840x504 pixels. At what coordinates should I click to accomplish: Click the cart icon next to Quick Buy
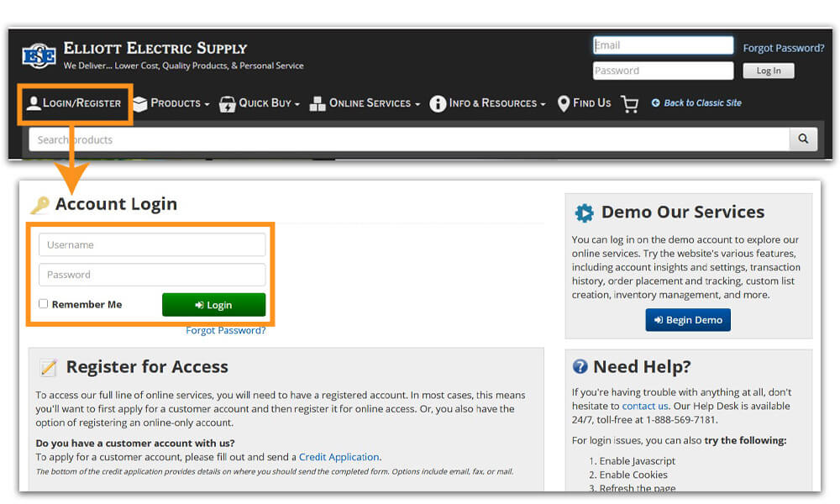click(226, 103)
